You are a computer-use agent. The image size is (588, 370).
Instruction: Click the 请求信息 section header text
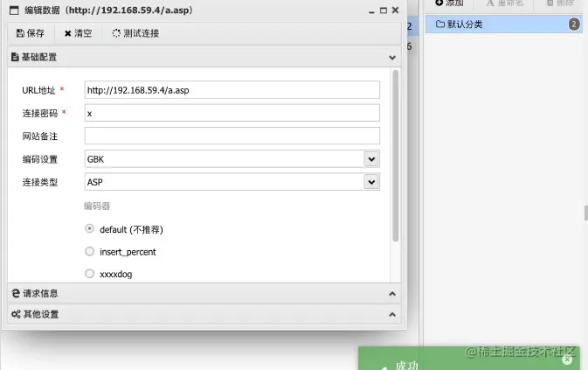click(40, 293)
